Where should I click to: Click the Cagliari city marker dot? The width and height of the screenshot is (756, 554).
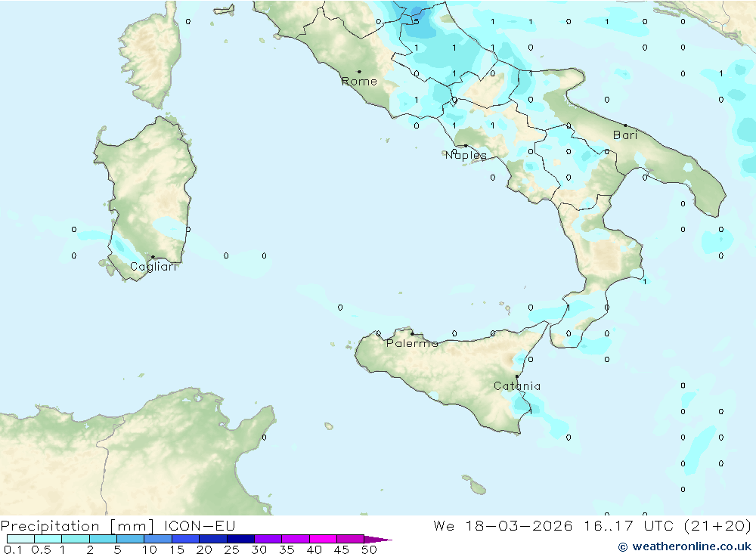pos(153,257)
